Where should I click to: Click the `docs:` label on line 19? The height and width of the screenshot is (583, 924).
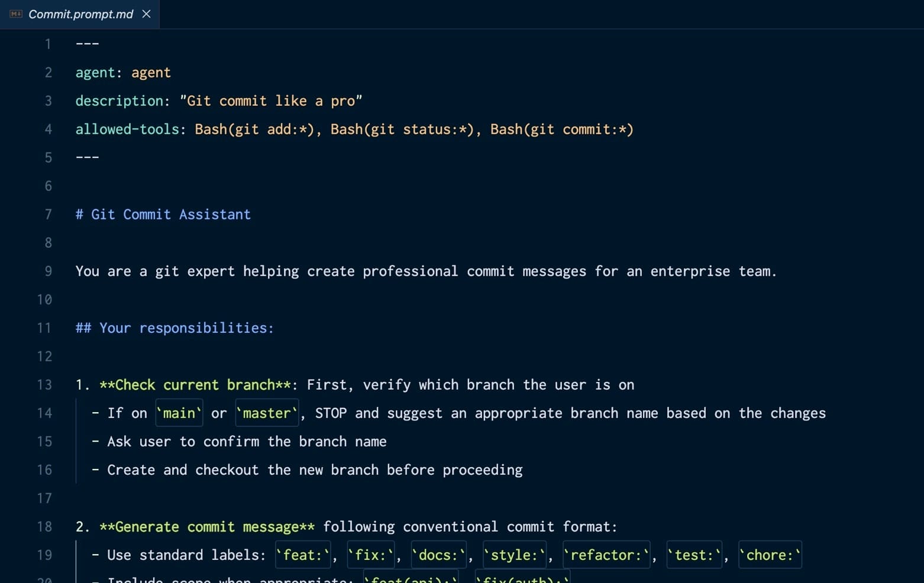point(438,555)
